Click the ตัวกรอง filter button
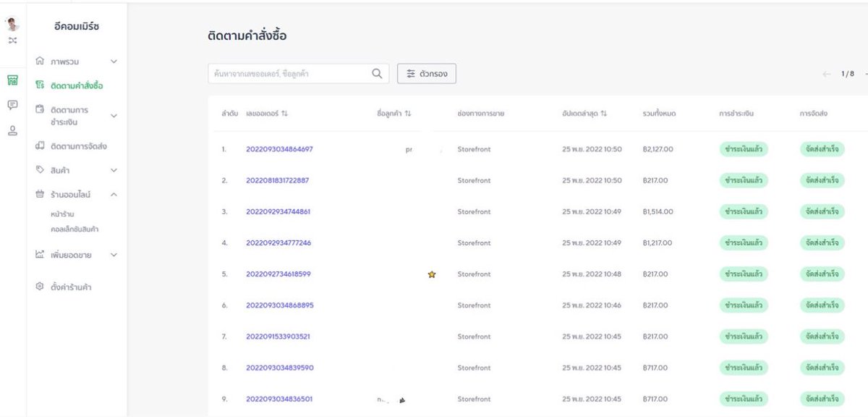The image size is (868, 417). [x=427, y=73]
